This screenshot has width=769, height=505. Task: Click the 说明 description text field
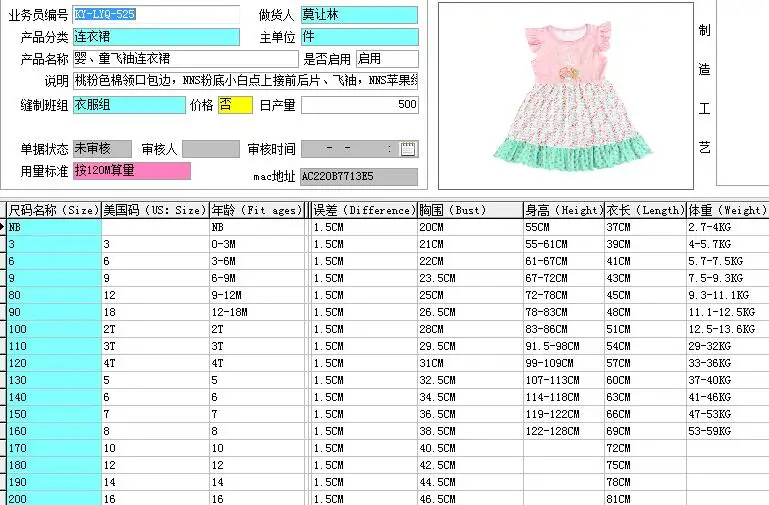pyautogui.click(x=246, y=80)
